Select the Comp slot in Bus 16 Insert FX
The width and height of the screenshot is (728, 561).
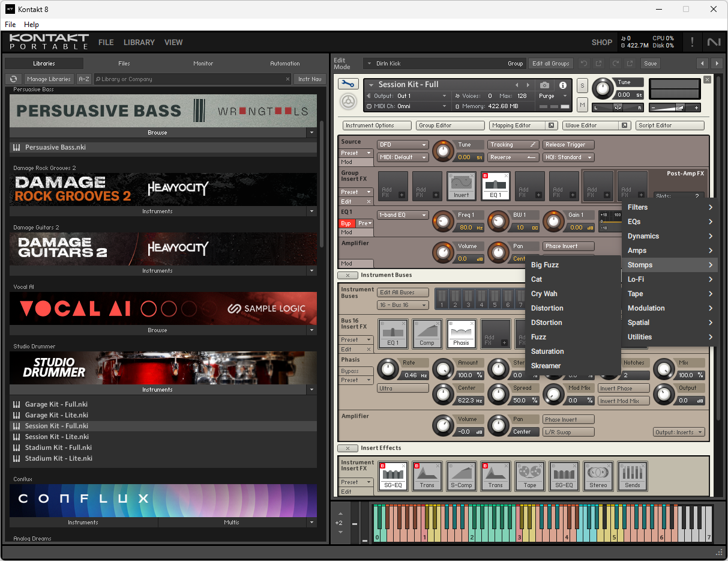(427, 333)
